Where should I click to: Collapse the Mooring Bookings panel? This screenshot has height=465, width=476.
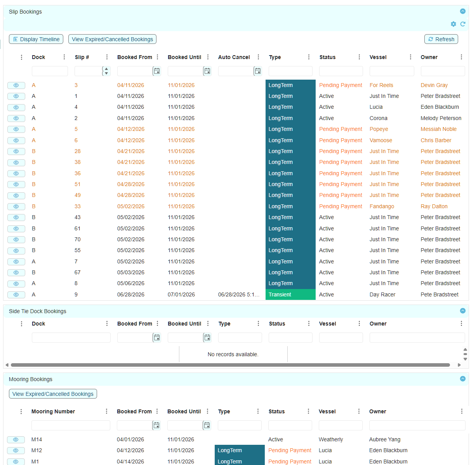pos(463,378)
